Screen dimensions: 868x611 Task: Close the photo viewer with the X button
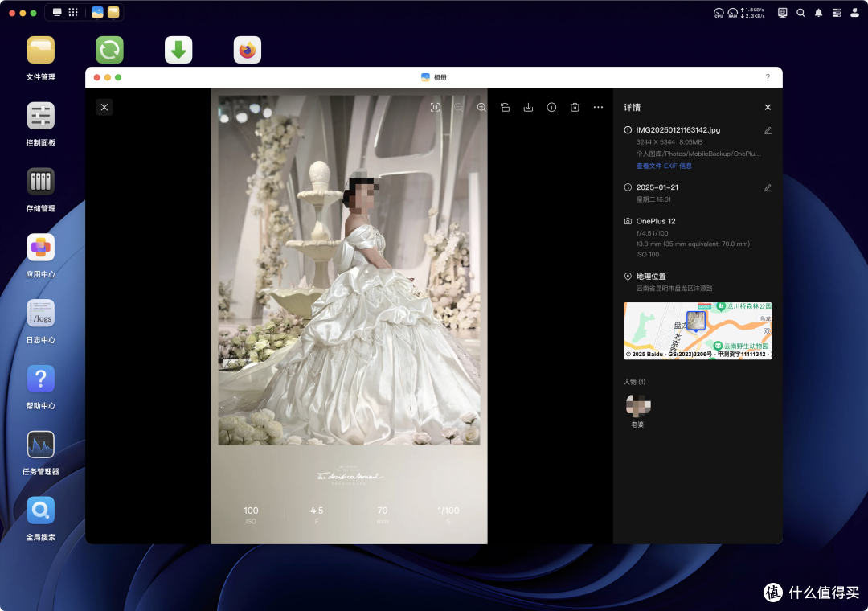(104, 107)
